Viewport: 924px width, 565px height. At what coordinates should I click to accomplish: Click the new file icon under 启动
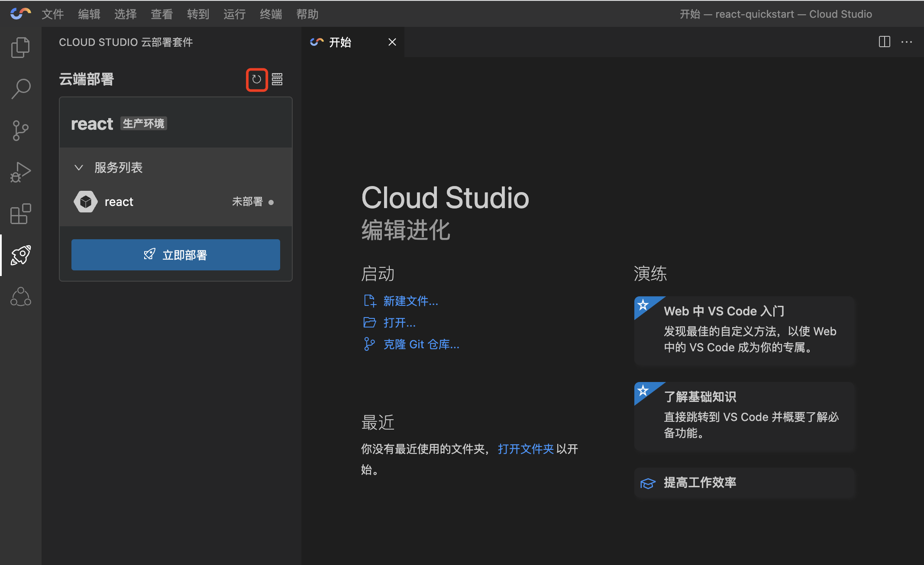click(370, 301)
